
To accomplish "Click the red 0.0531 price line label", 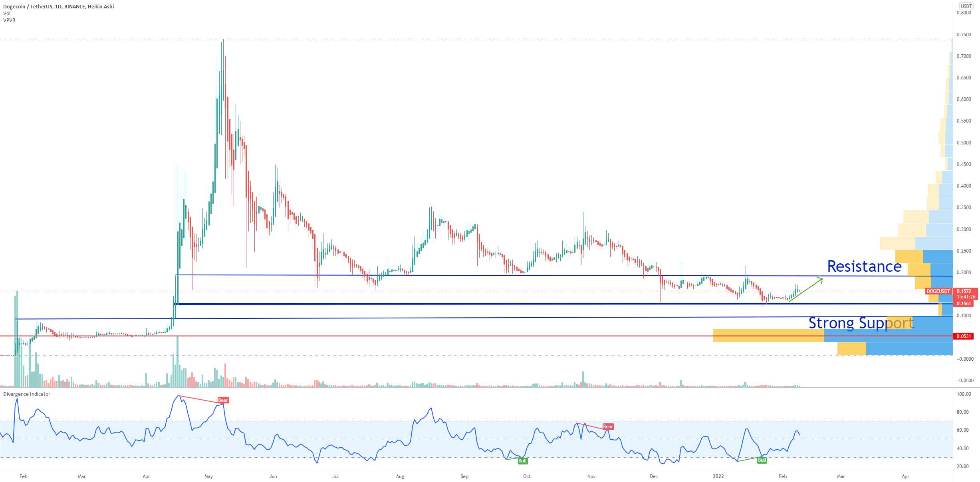I will tap(964, 336).
